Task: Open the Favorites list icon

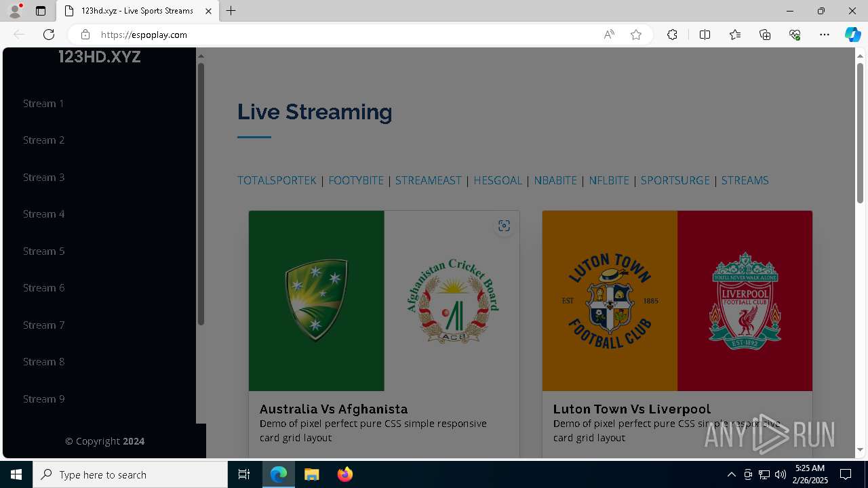Action: [735, 35]
